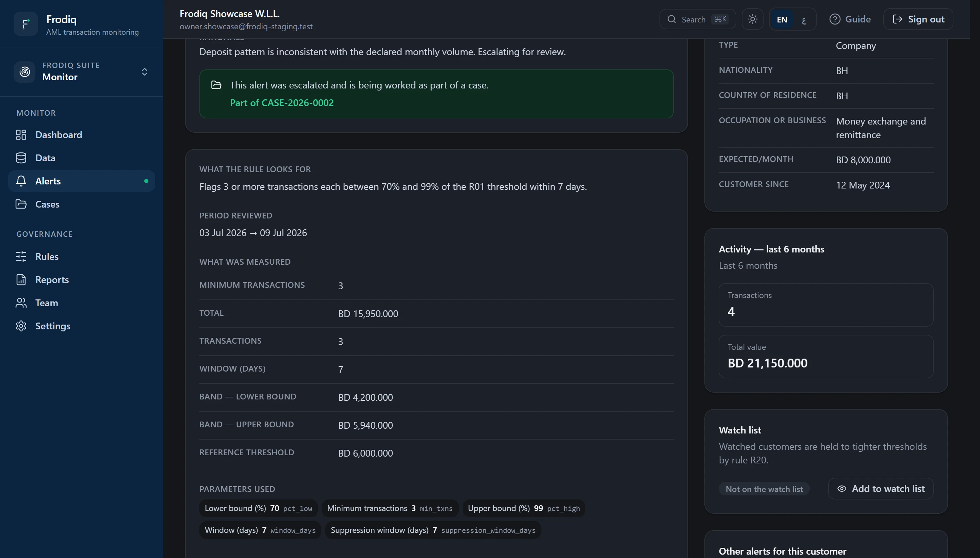Select EN language option
Viewport: 980px width, 558px height.
coord(782,19)
